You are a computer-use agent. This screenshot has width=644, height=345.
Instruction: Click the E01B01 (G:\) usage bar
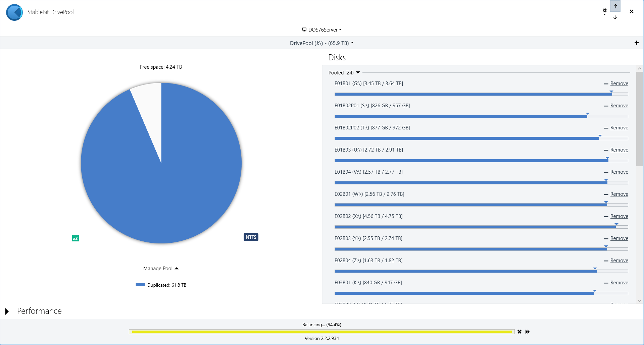tap(481, 94)
